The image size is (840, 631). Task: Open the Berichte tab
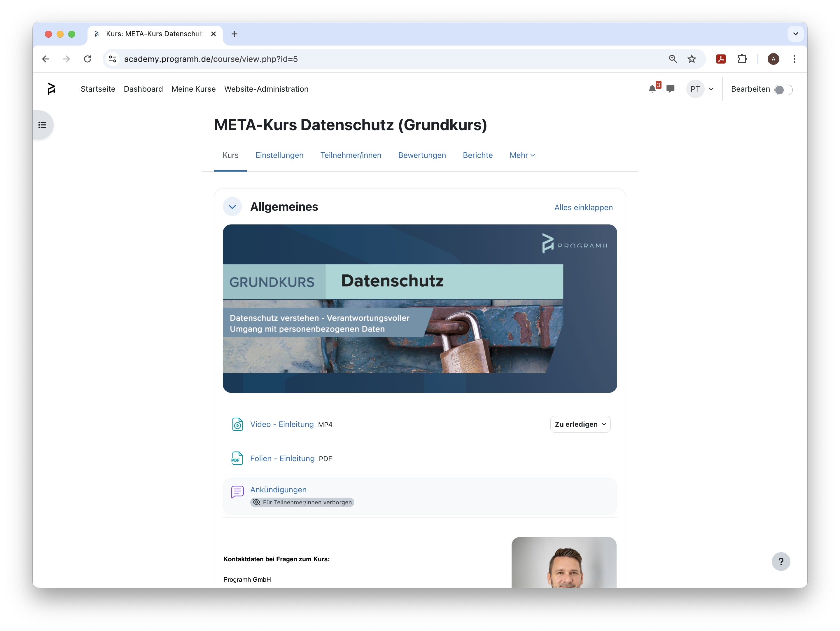478,155
